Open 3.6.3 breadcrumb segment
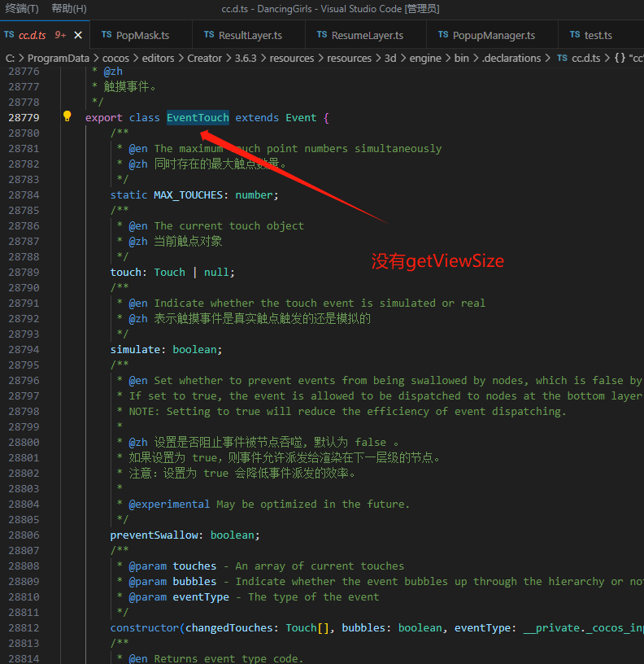This screenshot has height=664, width=644. click(x=246, y=58)
